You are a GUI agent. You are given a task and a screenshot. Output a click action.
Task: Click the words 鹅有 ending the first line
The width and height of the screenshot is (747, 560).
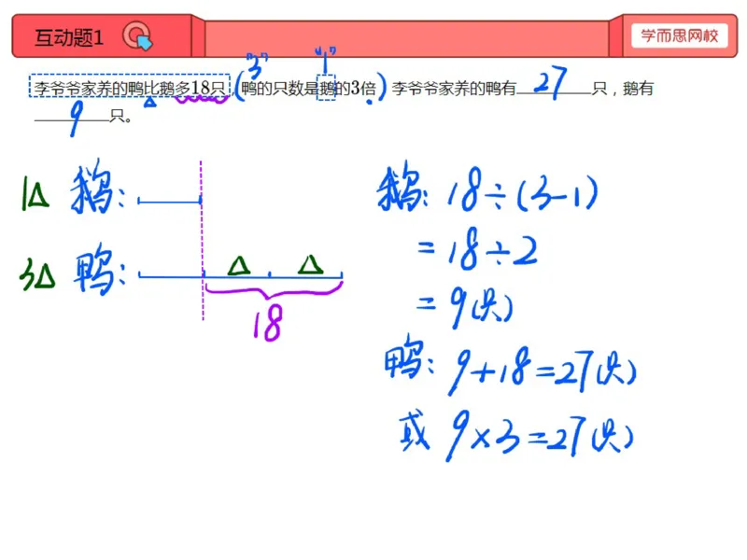[638, 88]
